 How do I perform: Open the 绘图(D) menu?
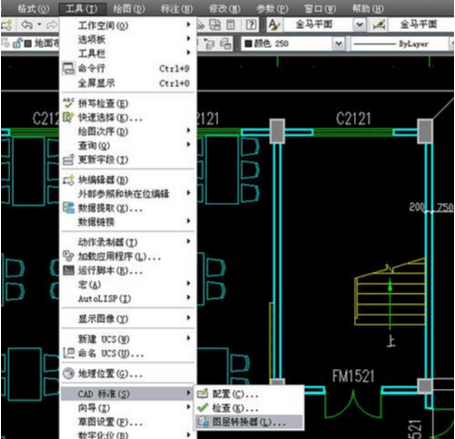pyautogui.click(x=129, y=8)
